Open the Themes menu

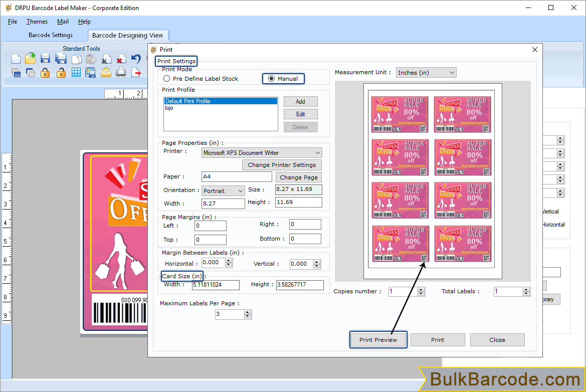click(37, 22)
